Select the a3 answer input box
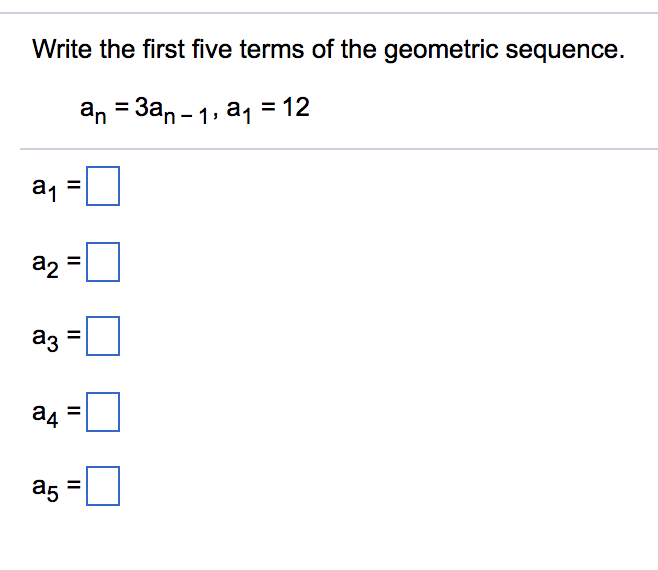Screen dimensions: 658x570 tap(103, 336)
